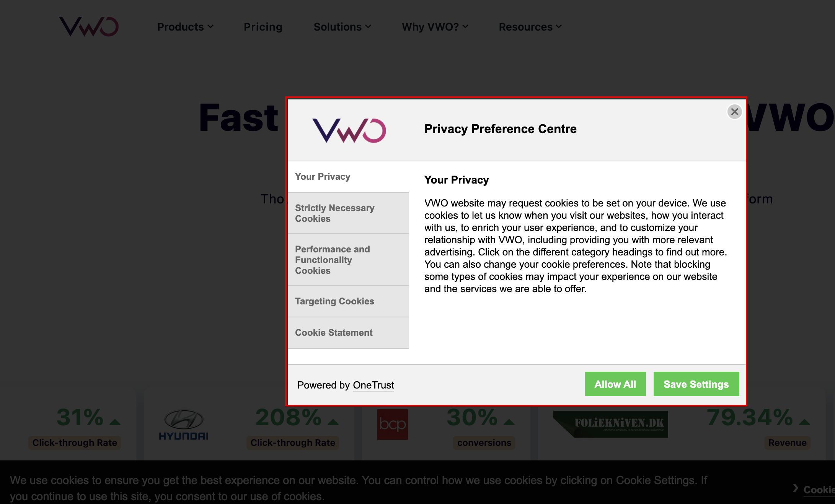Expand Targeting Cookies section

coord(336,301)
